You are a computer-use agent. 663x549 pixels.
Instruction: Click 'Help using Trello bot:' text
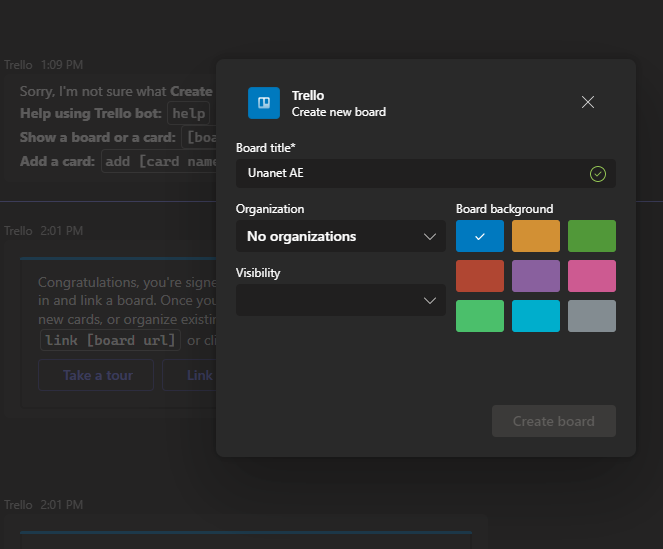[90, 113]
